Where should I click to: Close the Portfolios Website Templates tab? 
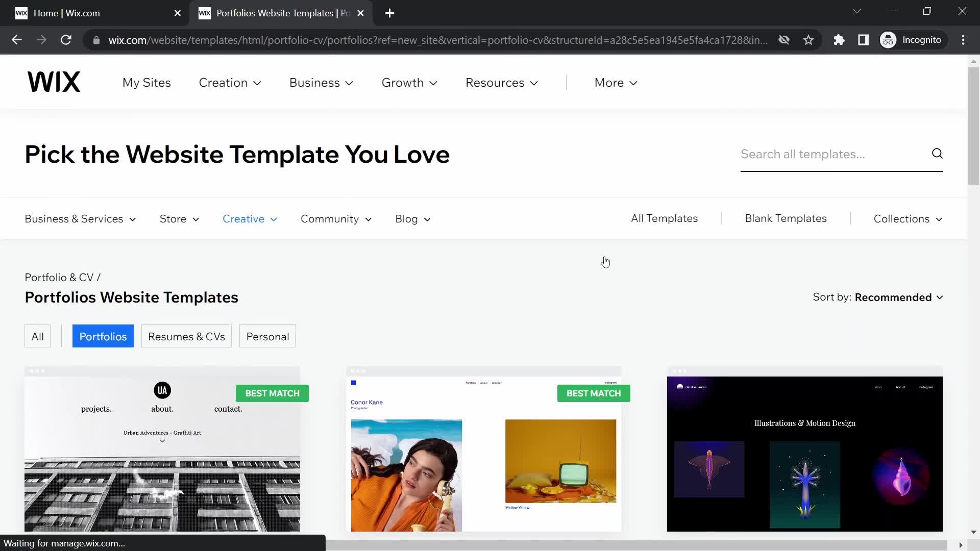point(361,13)
